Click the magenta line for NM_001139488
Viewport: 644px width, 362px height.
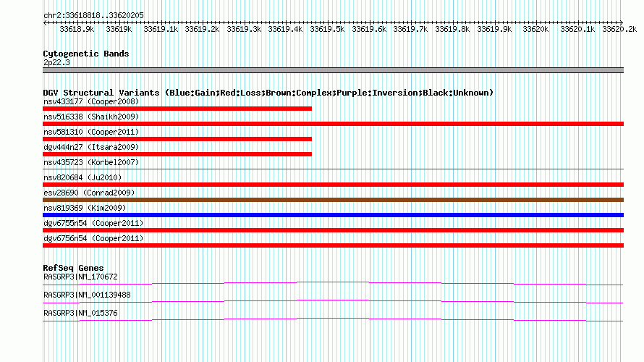[x=333, y=302]
